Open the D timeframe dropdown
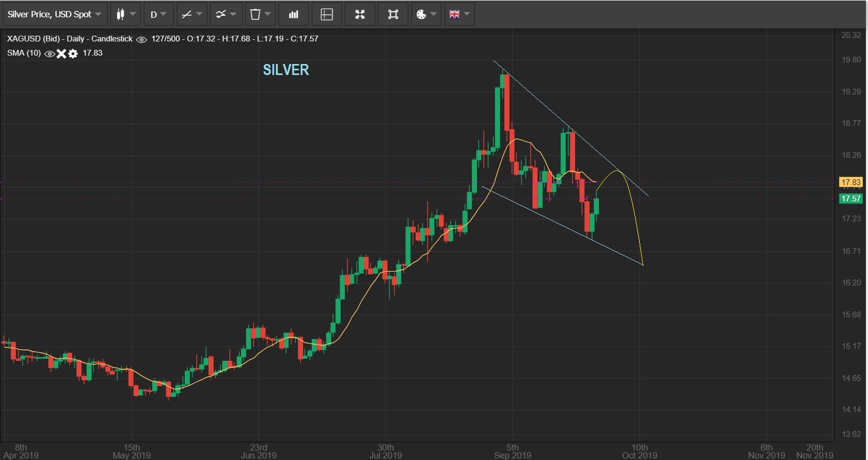The image size is (868, 460). click(x=158, y=14)
